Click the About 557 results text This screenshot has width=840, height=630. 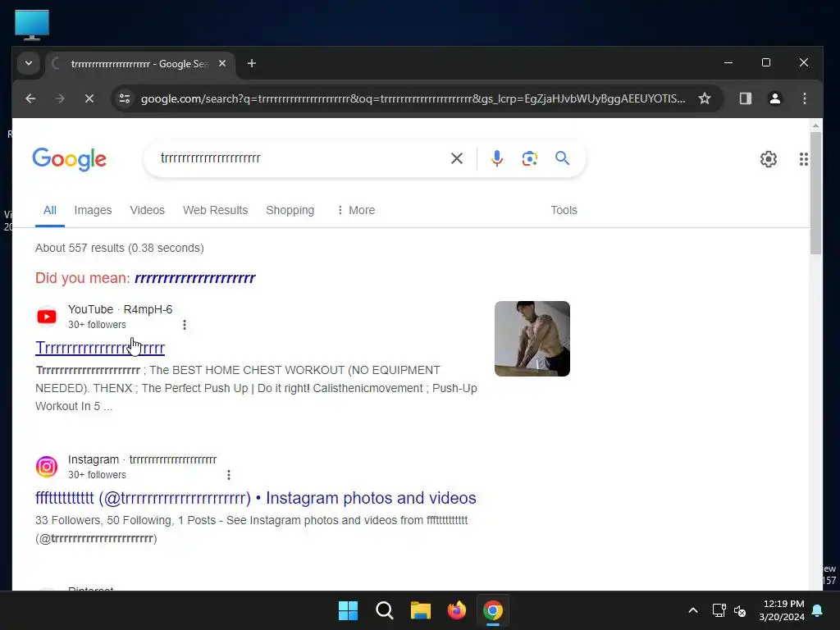coord(120,248)
